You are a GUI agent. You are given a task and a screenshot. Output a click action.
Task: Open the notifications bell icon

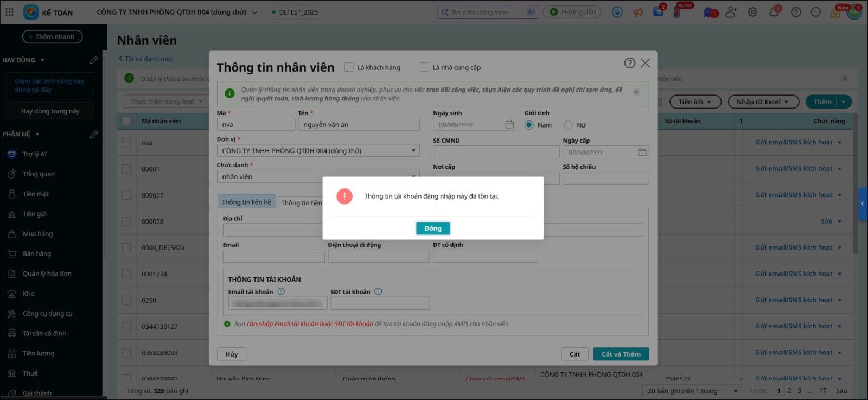(x=774, y=12)
